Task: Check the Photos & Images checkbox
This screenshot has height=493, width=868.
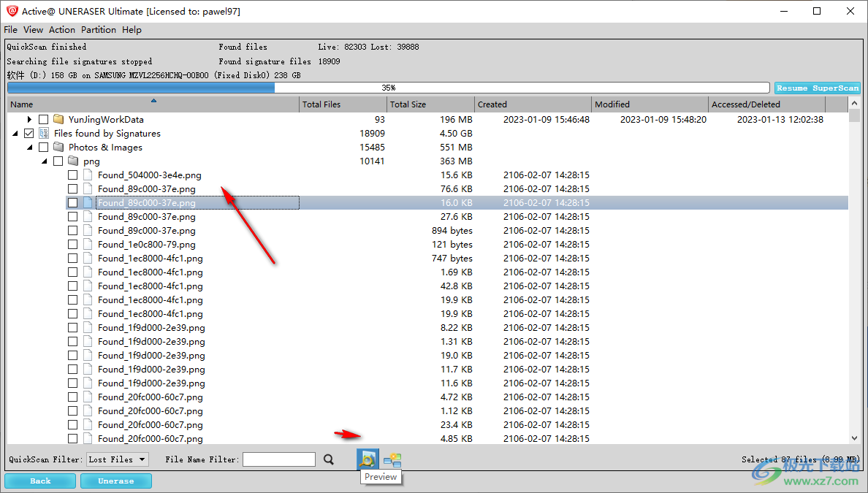Action: click(x=43, y=148)
